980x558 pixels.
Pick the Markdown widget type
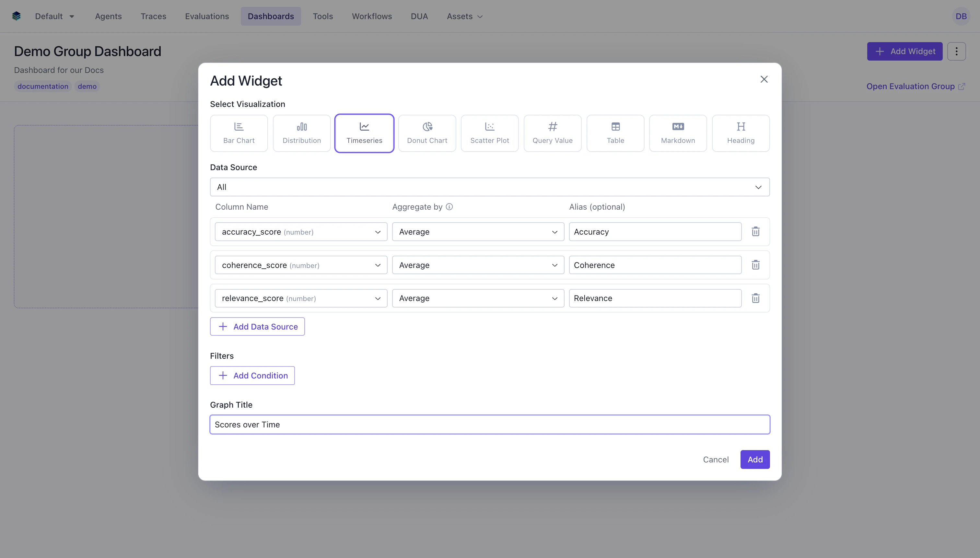pyautogui.click(x=678, y=133)
